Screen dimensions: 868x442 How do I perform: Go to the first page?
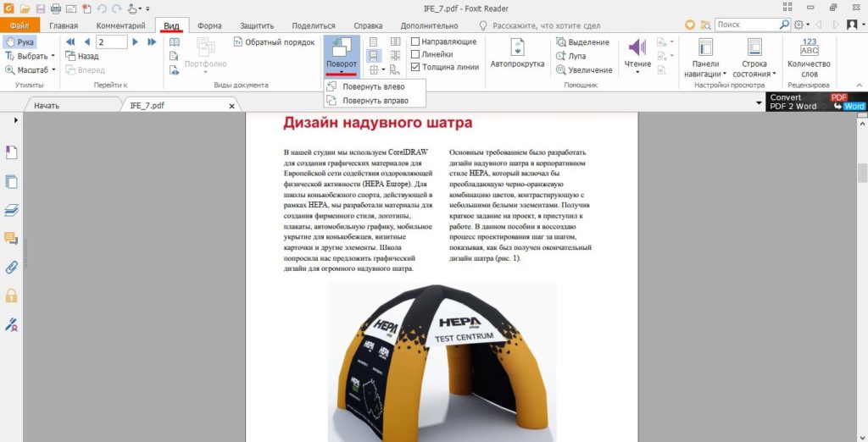pyautogui.click(x=70, y=42)
